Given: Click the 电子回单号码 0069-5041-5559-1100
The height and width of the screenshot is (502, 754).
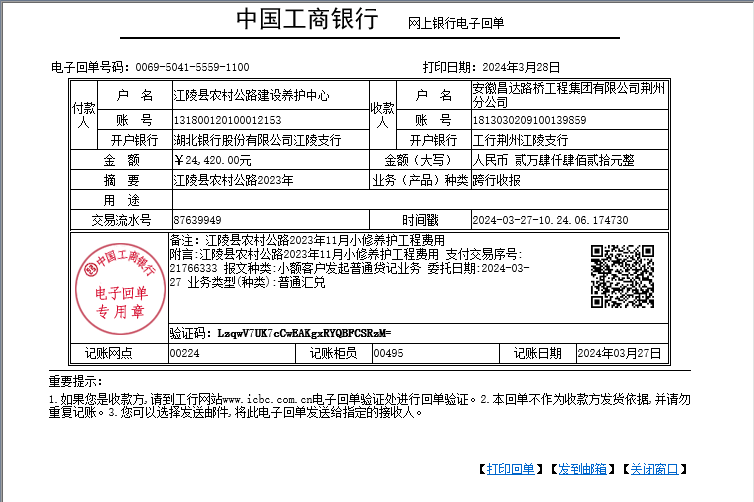Looking at the screenshot, I should tap(192, 67).
